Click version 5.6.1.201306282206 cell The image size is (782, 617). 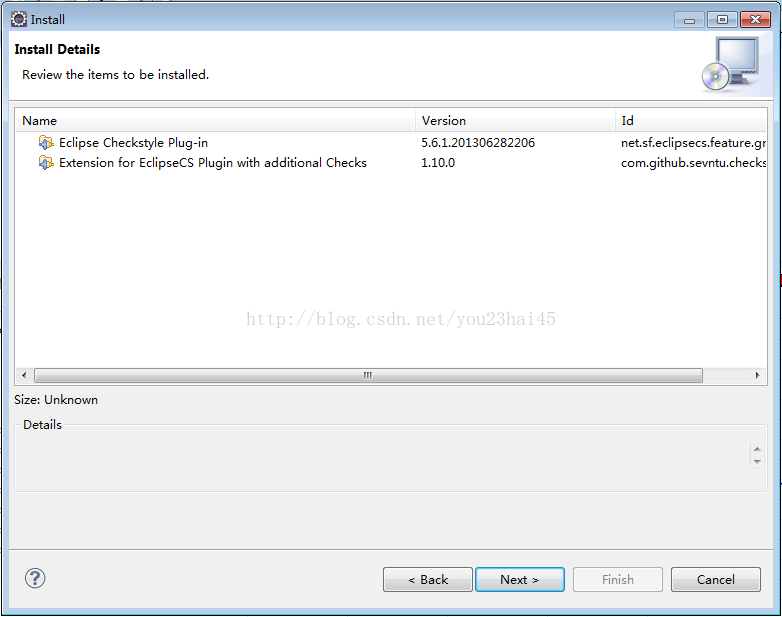(478, 143)
